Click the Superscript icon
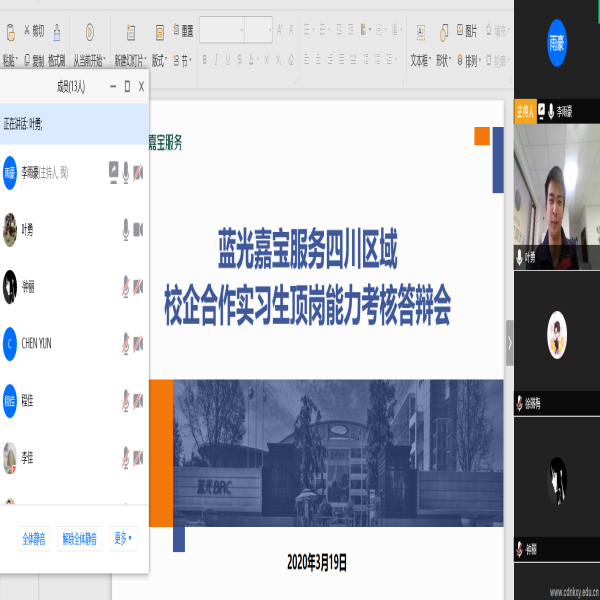 click(x=267, y=59)
